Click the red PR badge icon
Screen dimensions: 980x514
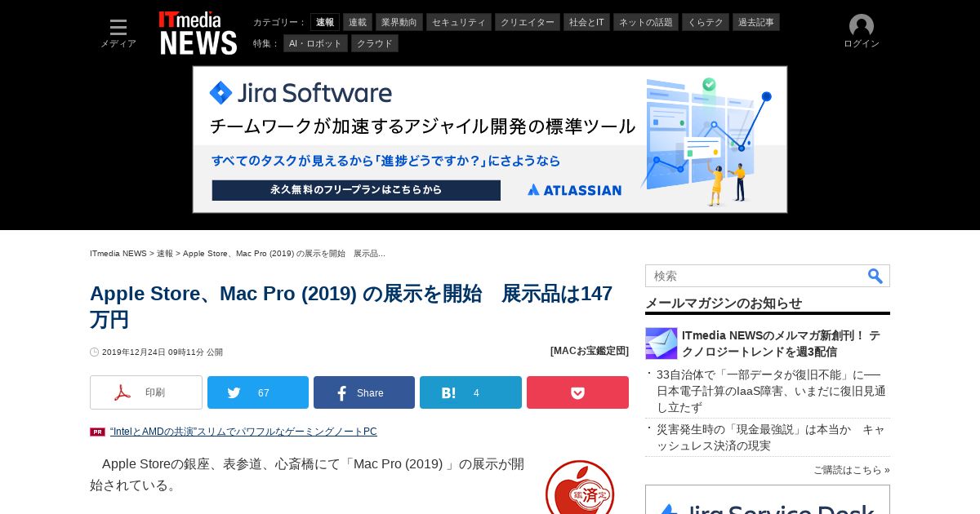coord(97,432)
